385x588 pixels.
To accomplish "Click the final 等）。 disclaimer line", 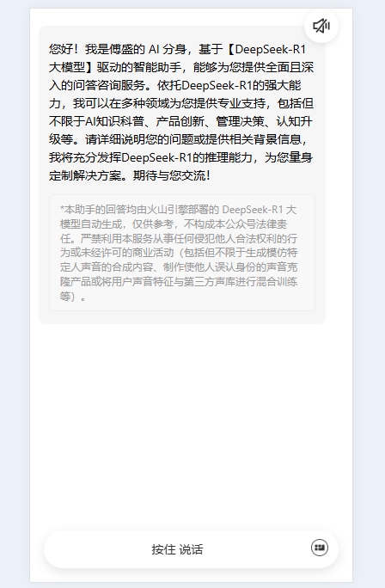I will [73, 297].
